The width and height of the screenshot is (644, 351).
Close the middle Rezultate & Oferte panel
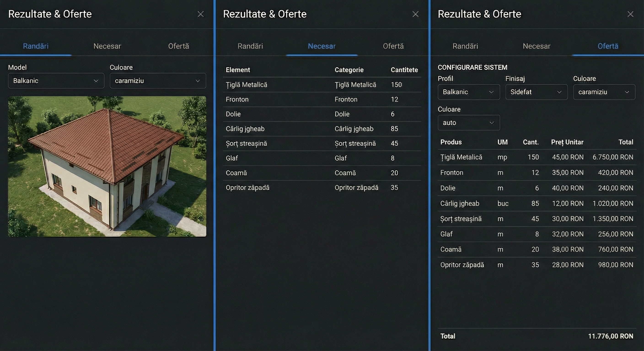[415, 14]
